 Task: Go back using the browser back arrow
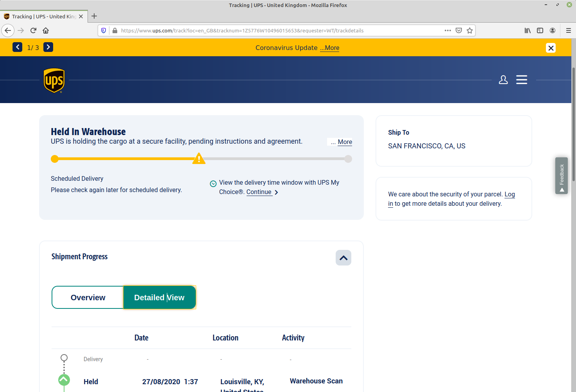tap(8, 30)
